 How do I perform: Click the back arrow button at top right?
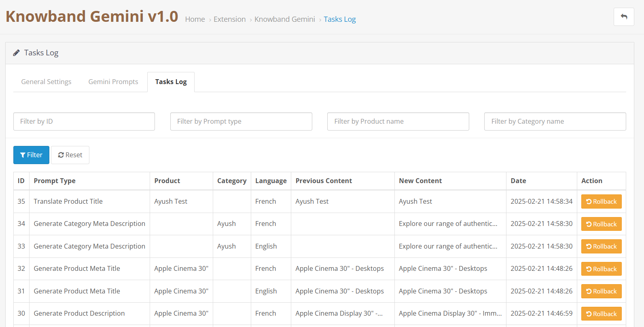tap(623, 17)
